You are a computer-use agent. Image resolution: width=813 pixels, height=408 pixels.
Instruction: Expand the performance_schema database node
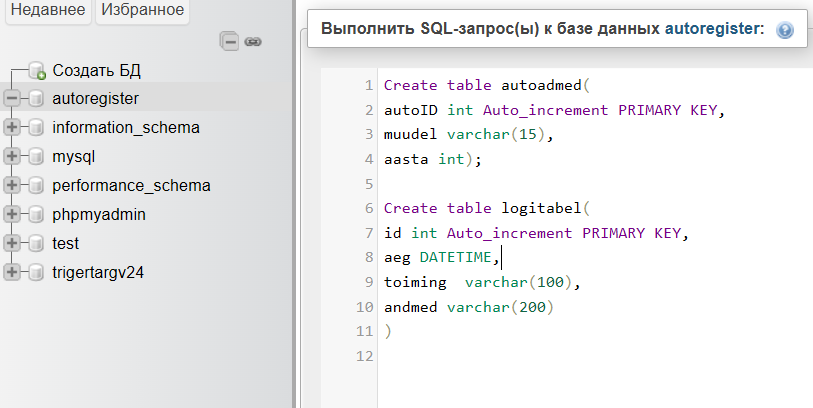tap(12, 186)
